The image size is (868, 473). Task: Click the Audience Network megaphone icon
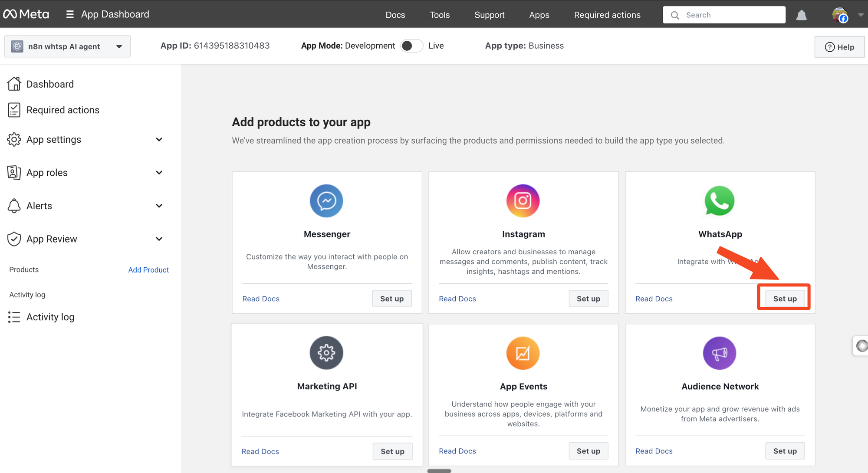point(720,353)
